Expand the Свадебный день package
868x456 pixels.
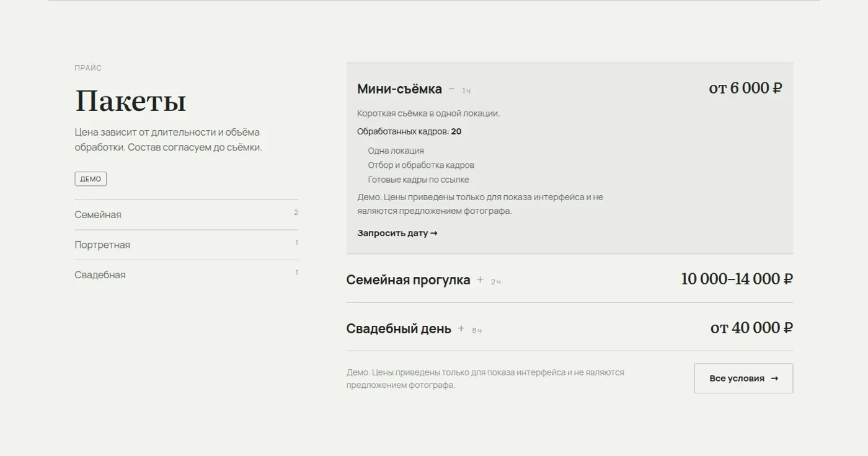569,327
